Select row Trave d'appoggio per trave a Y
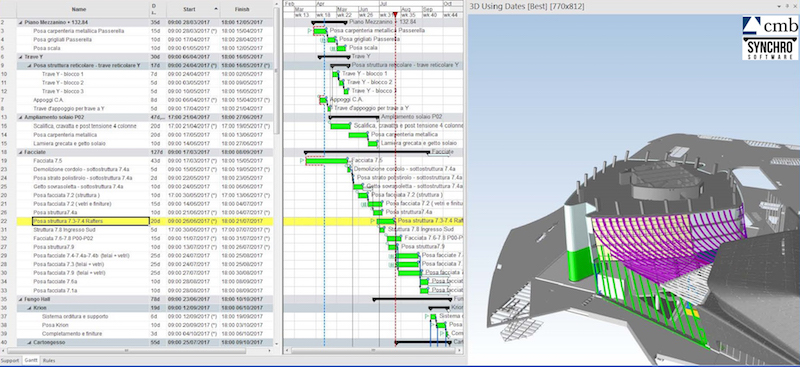 (x=137, y=109)
